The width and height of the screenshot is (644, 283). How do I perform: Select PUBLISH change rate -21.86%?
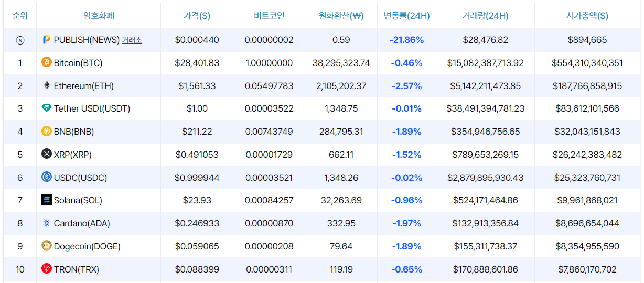click(x=406, y=40)
